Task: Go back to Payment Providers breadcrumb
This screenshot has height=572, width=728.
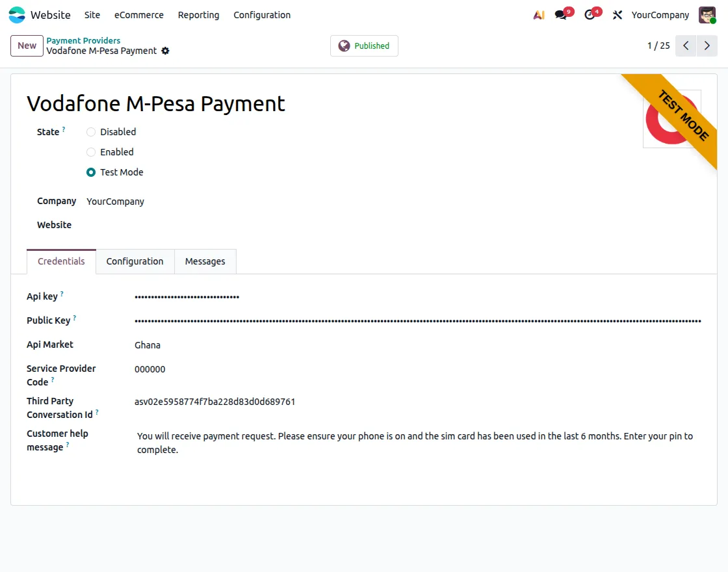Action: pos(83,40)
